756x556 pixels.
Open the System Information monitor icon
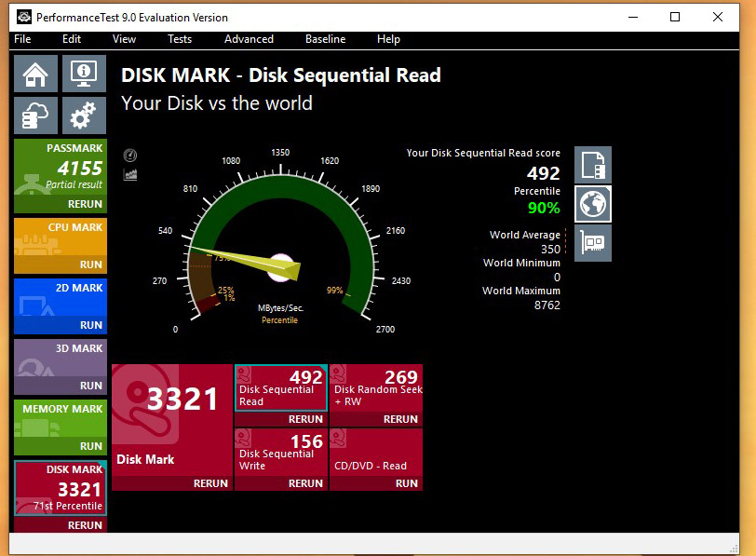[x=84, y=74]
